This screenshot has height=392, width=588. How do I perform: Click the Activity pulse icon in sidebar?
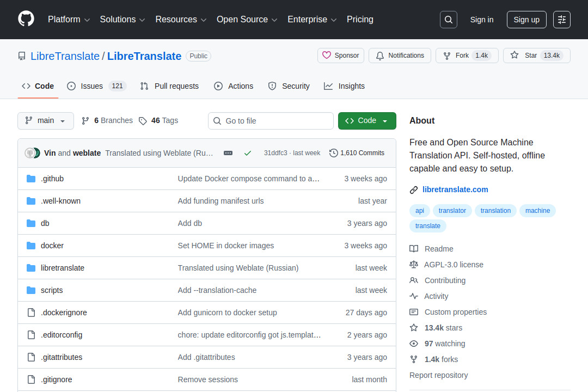coord(414,296)
